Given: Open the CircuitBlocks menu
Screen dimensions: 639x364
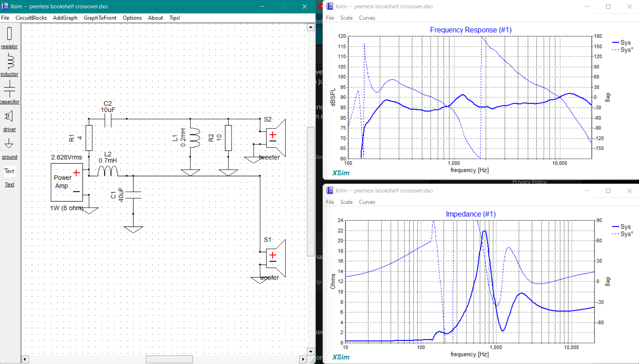Looking at the screenshot, I should [x=31, y=18].
